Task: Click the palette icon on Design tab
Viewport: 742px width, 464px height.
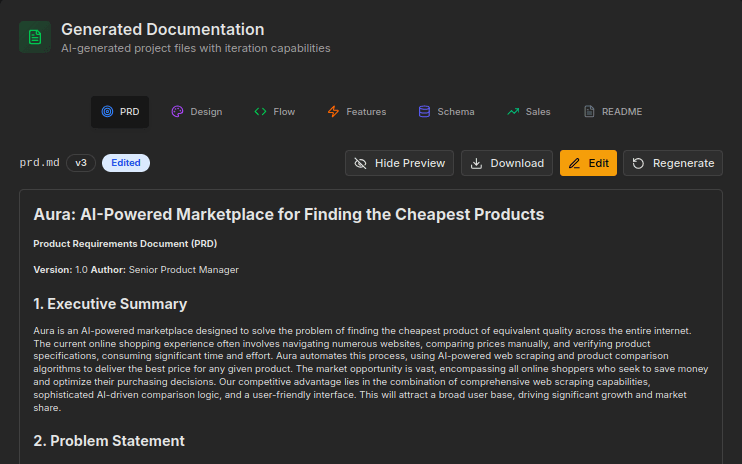Action: (177, 112)
